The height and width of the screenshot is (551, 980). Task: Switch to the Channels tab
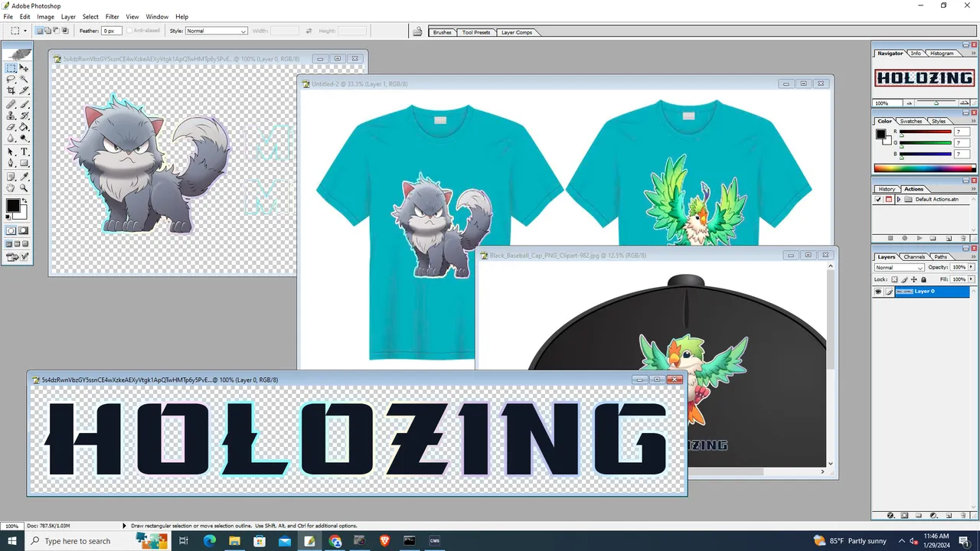pyautogui.click(x=914, y=256)
